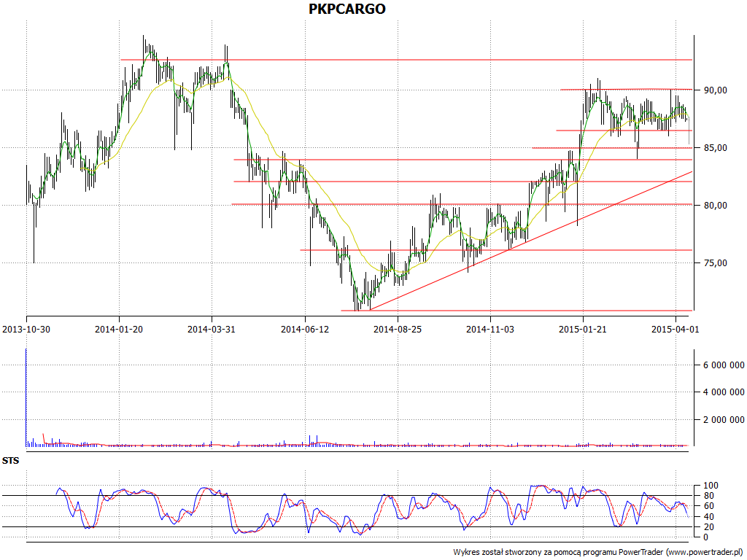Select the 2014-11-03 date label
The width and height of the screenshot is (747, 560).
(x=489, y=329)
